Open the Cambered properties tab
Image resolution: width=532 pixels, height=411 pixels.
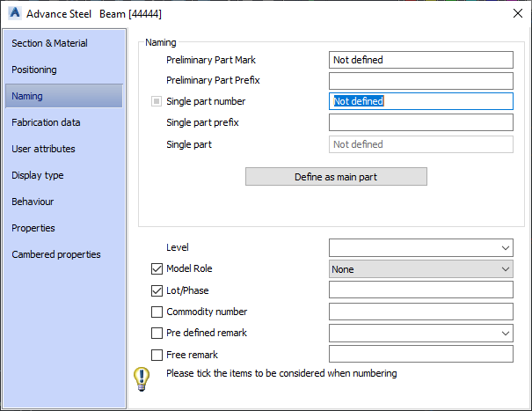pos(64,254)
